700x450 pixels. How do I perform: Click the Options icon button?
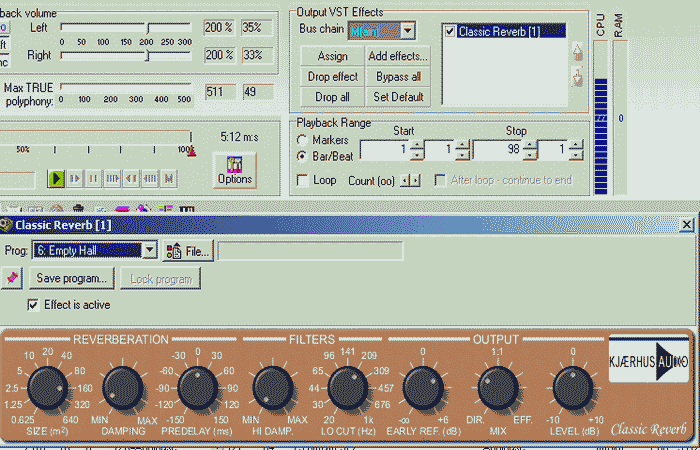pyautogui.click(x=234, y=170)
